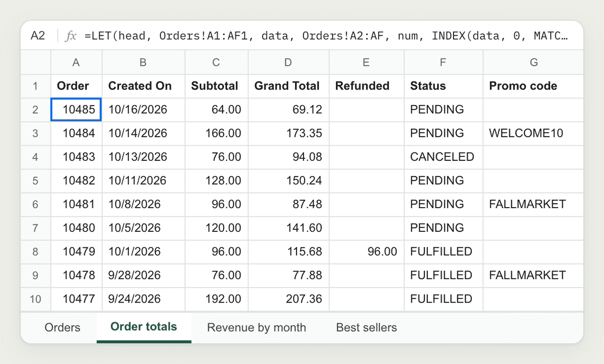Select column E header
604x364 pixels.
(x=366, y=62)
